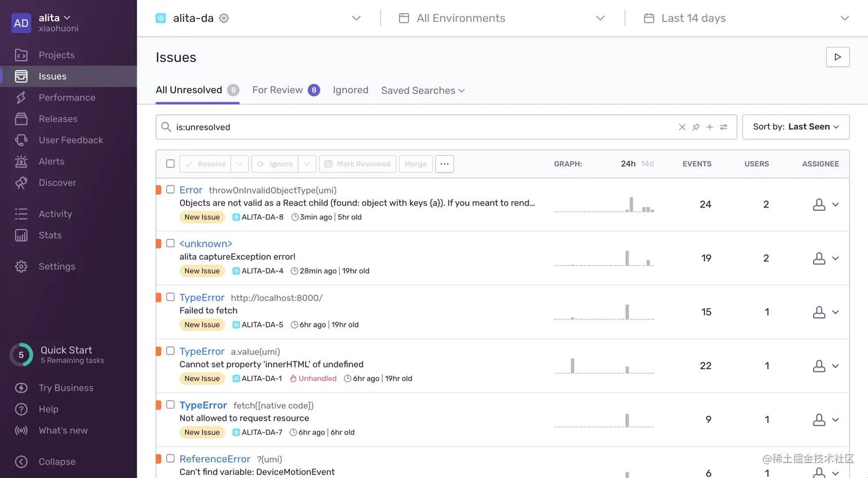Click the Resolve button
This screenshot has height=478, width=868.
(x=206, y=164)
